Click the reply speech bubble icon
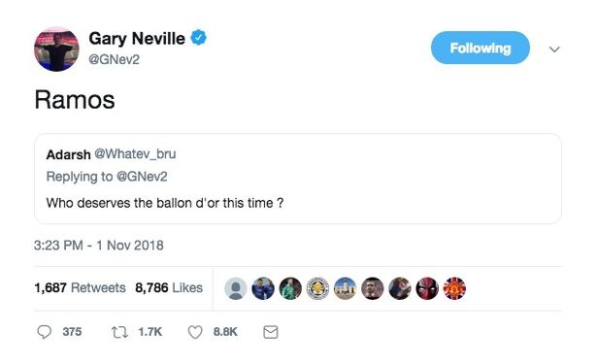The width and height of the screenshot is (597, 364). point(44,332)
